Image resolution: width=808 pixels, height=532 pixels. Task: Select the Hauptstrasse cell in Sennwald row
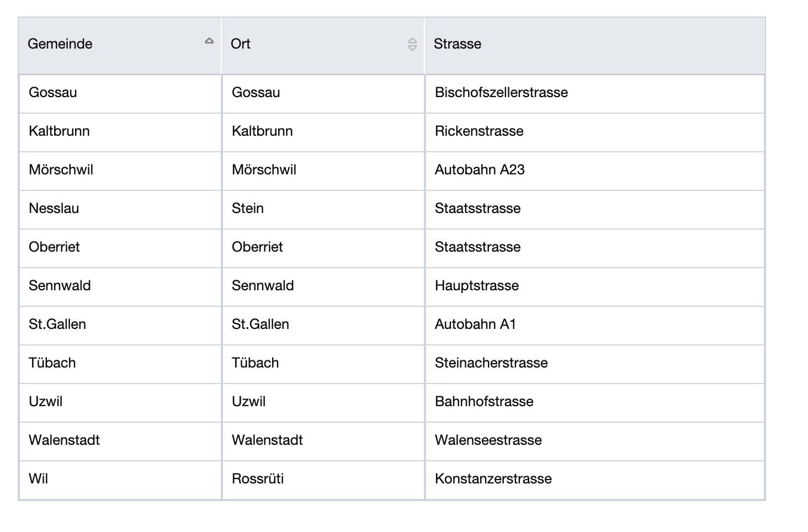pos(477,286)
